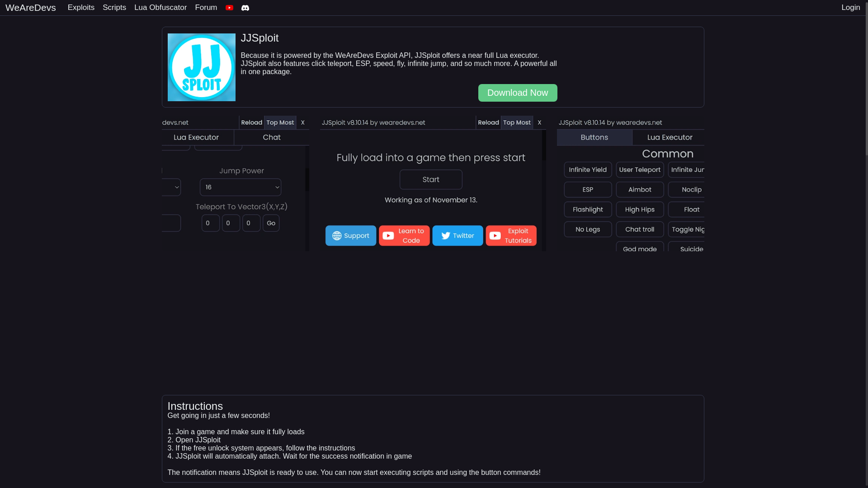
Task: Open the Scripts menu item
Action: tap(114, 8)
